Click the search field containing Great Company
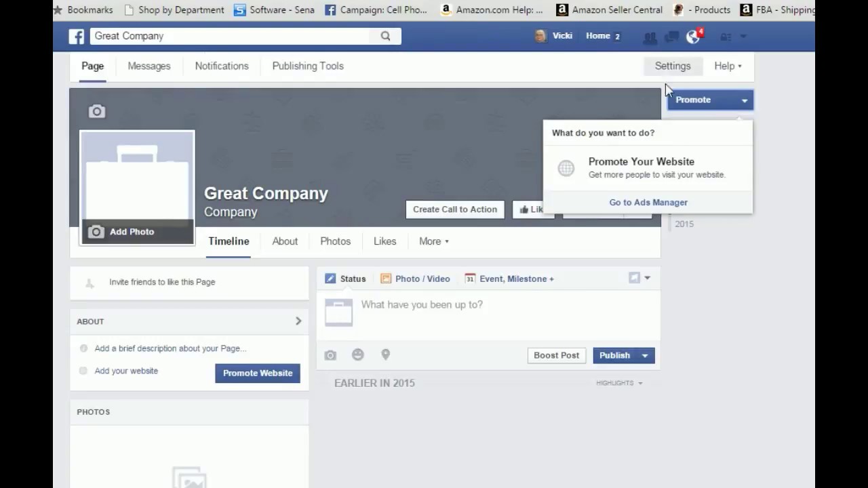Screen dimensions: 868x488 pos(231,36)
